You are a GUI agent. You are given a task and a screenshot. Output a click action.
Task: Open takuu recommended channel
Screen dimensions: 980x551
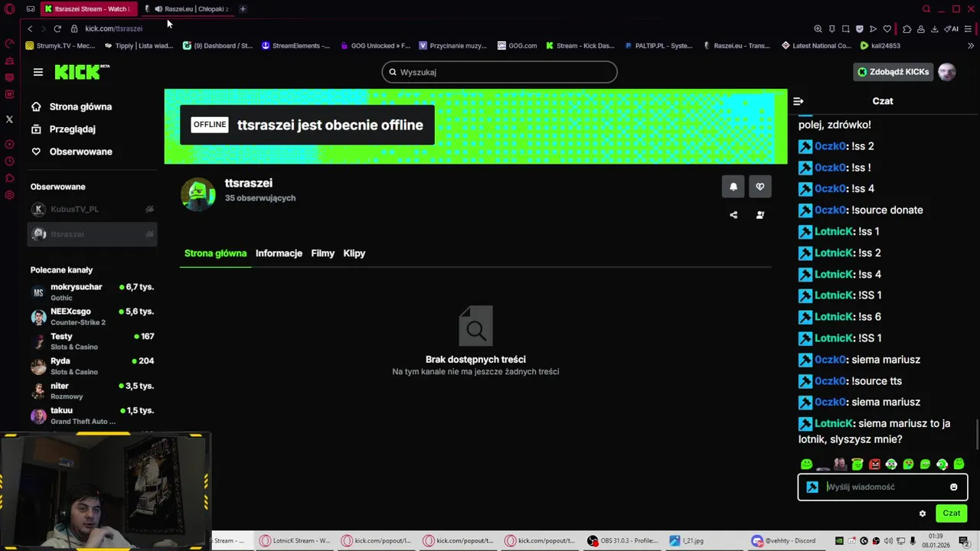[x=92, y=416]
